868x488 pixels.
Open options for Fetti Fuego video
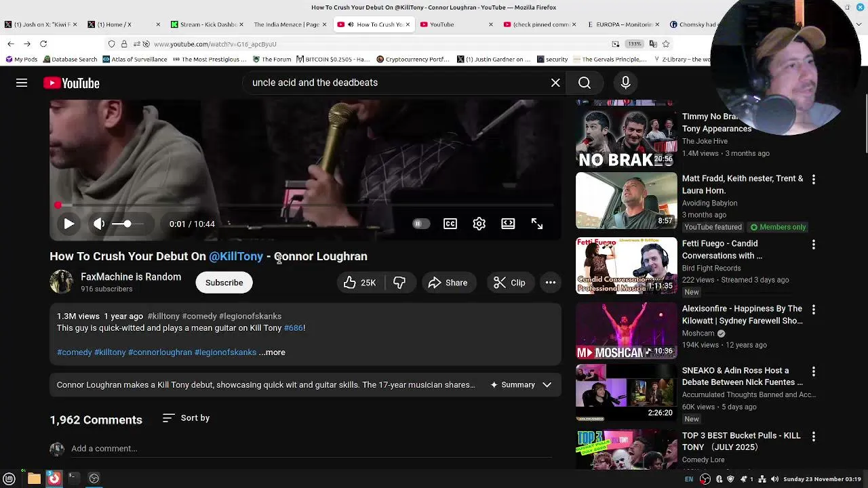pyautogui.click(x=814, y=244)
